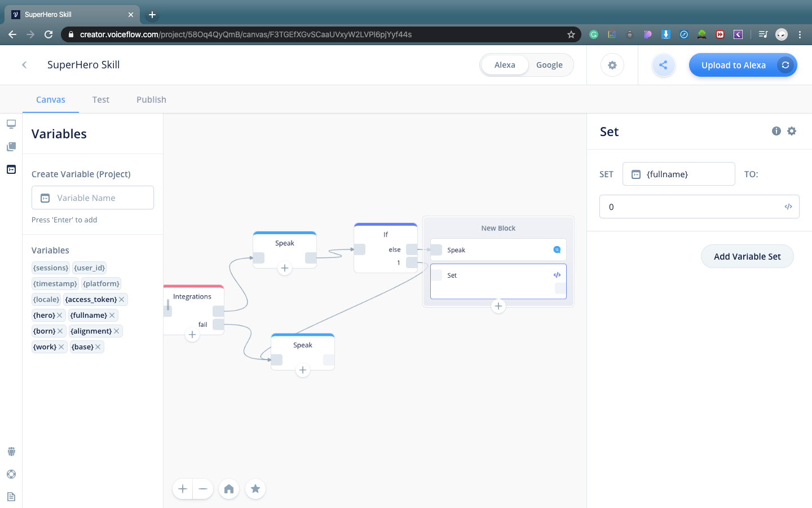Open the Publish tab
Image resolution: width=812 pixels, height=508 pixels.
pyautogui.click(x=151, y=99)
